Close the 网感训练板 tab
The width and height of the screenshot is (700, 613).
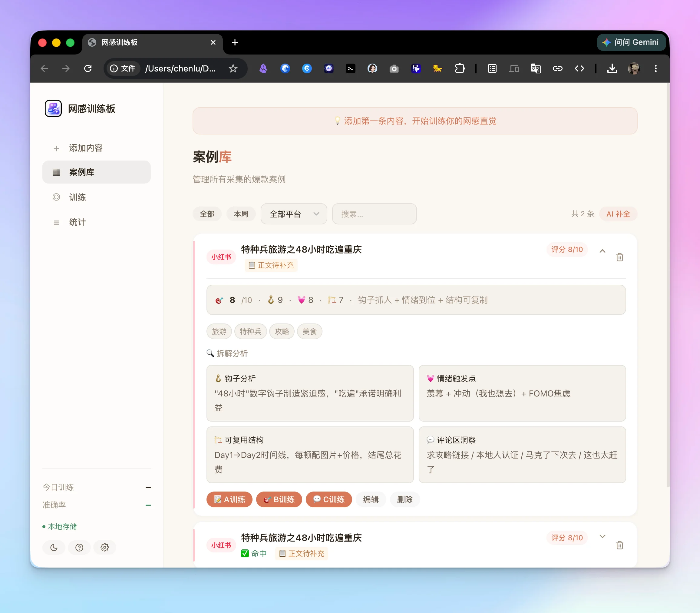pos(213,42)
